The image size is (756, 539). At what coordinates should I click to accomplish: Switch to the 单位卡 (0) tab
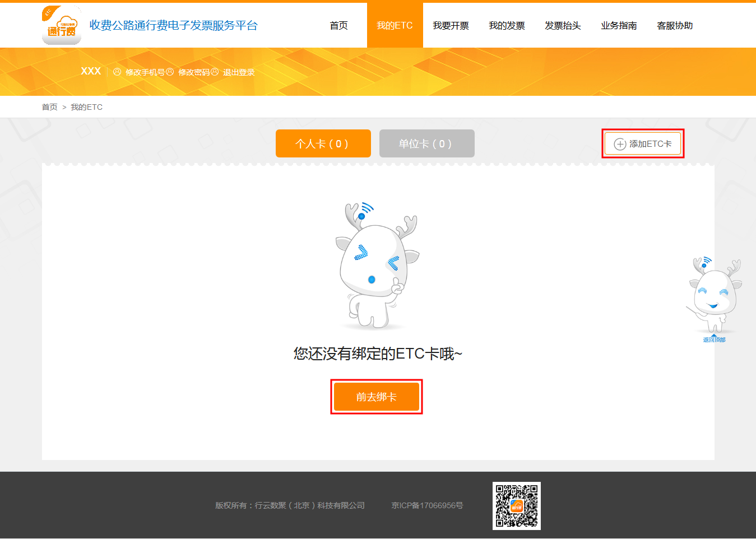pyautogui.click(x=427, y=143)
